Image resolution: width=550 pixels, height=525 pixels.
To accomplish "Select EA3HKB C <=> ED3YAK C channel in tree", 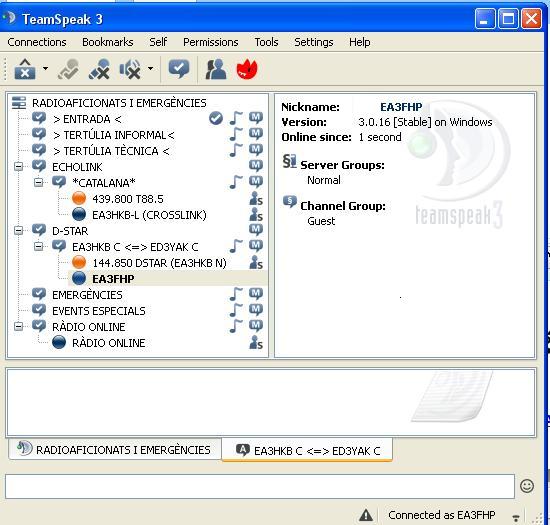I will coord(135,247).
